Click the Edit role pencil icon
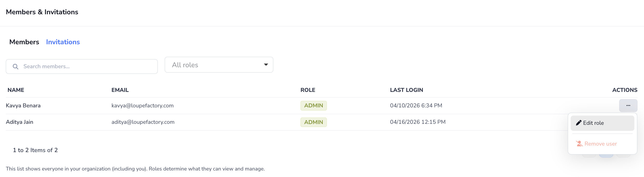The height and width of the screenshot is (177, 644). point(578,123)
